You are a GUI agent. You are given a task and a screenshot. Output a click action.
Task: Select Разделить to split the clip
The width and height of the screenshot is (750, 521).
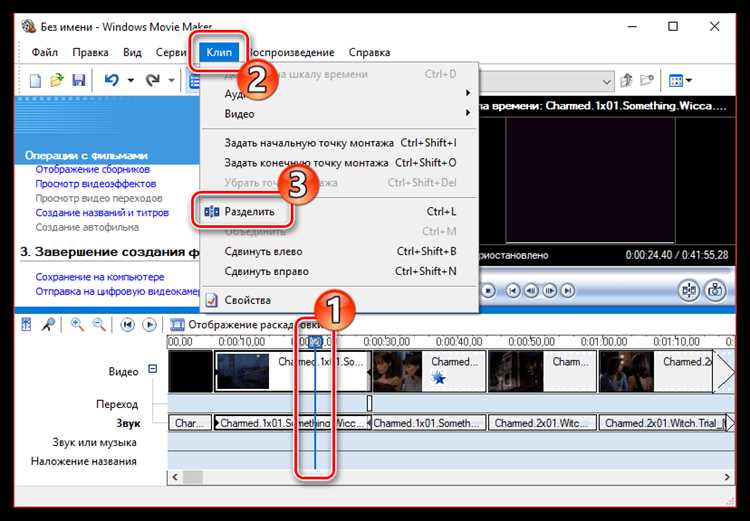click(x=340, y=211)
